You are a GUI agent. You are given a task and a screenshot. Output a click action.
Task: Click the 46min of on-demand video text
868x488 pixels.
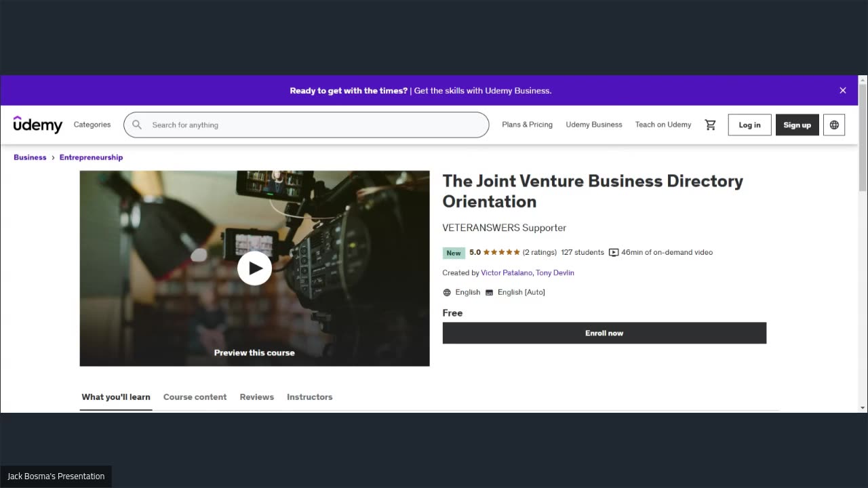click(667, 252)
